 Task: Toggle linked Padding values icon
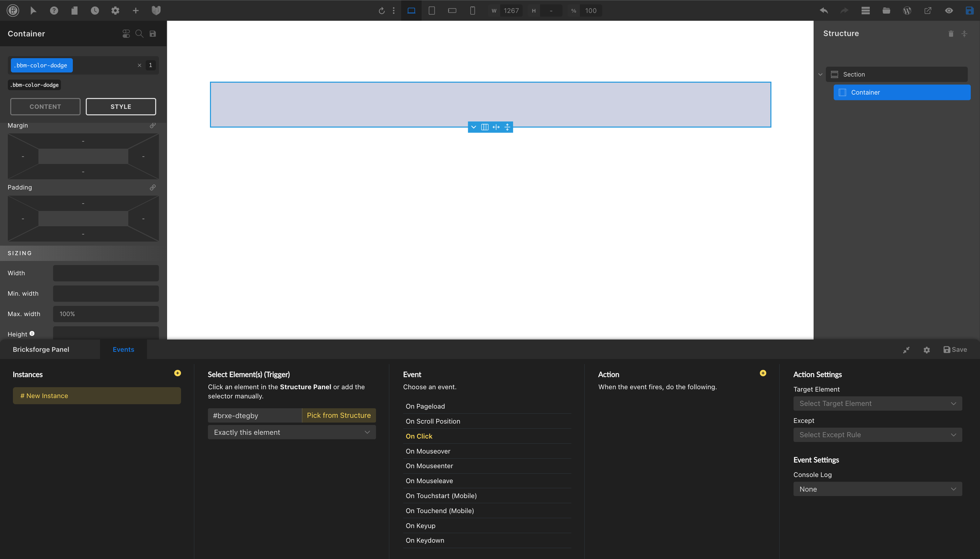click(x=153, y=187)
